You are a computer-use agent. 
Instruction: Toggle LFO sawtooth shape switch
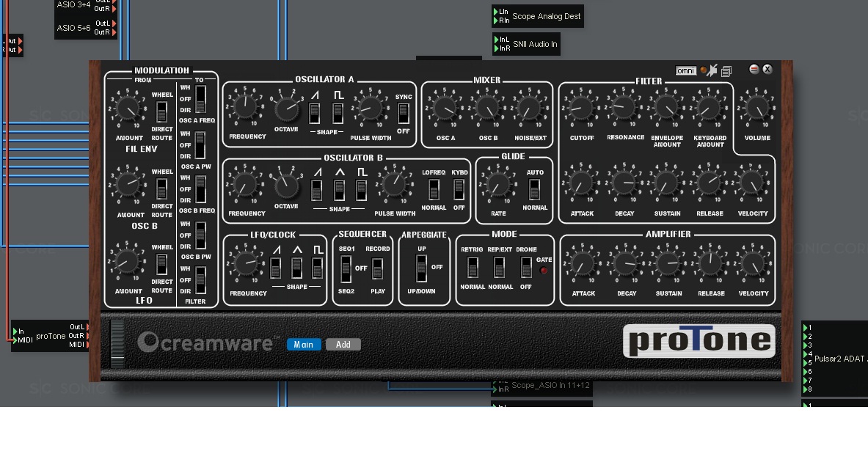coord(276,268)
